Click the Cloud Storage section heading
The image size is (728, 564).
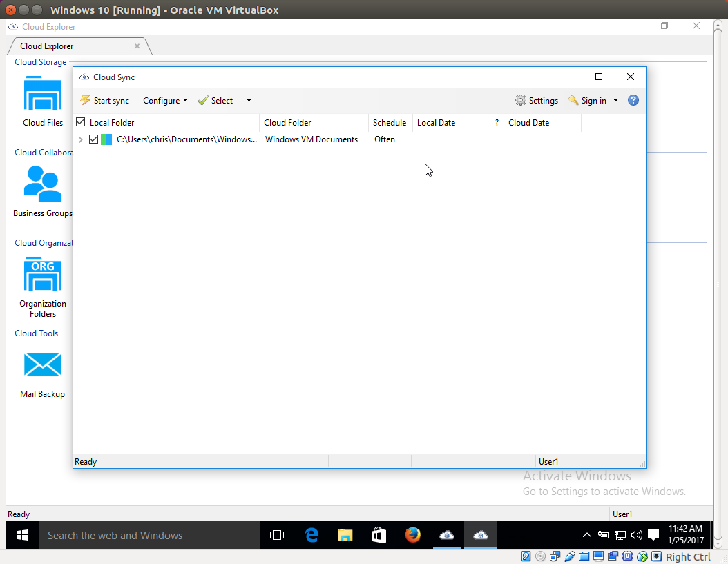(x=40, y=61)
